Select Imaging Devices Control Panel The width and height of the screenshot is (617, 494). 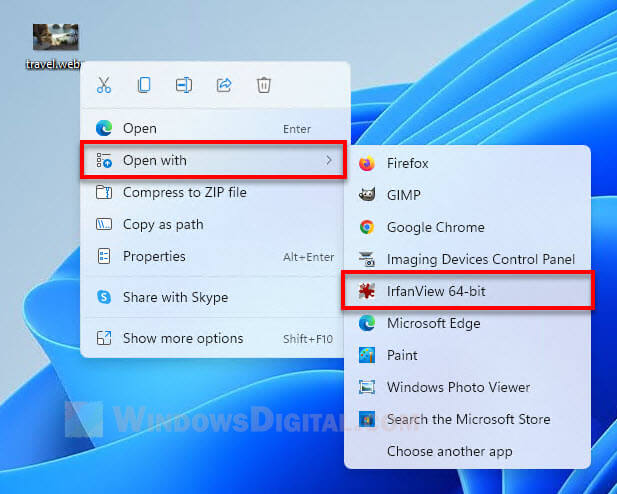click(467, 259)
